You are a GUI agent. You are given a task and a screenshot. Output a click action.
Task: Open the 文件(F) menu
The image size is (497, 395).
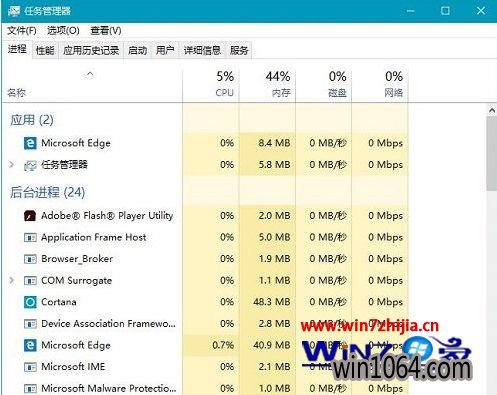(x=22, y=31)
